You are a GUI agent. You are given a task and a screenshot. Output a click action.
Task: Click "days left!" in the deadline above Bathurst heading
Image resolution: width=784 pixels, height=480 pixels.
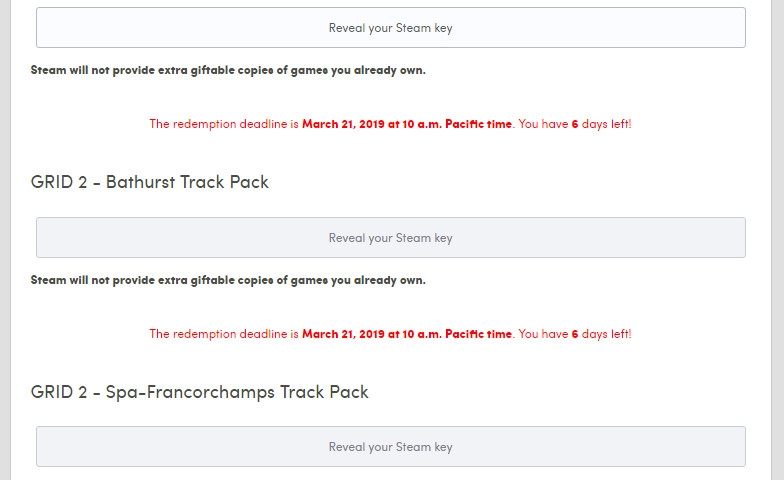point(606,124)
